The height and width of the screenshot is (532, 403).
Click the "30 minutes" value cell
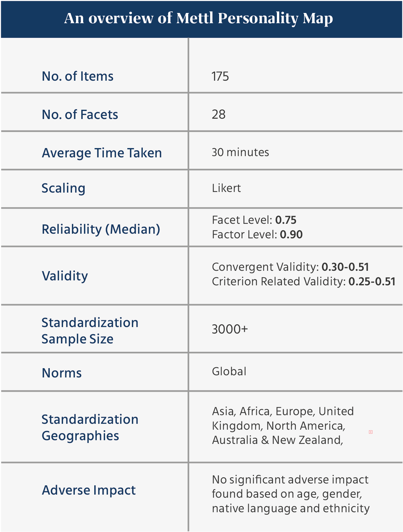(x=240, y=152)
